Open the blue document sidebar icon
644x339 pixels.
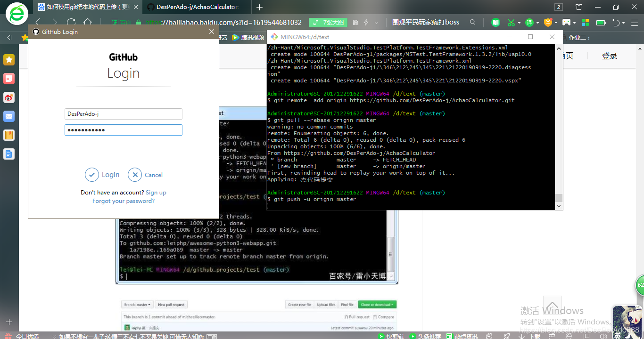click(9, 154)
